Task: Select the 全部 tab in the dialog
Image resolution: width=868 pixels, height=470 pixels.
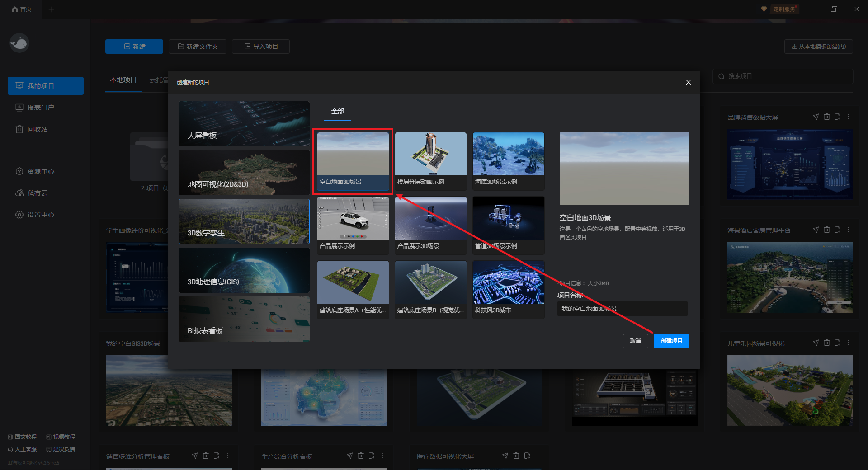Action: tap(338, 111)
